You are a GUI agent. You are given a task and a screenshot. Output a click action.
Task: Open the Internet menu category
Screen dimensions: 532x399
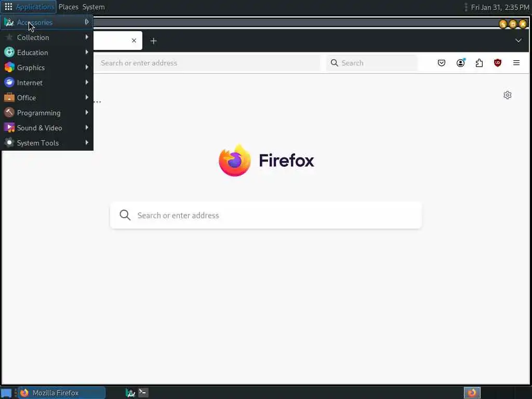(47, 83)
